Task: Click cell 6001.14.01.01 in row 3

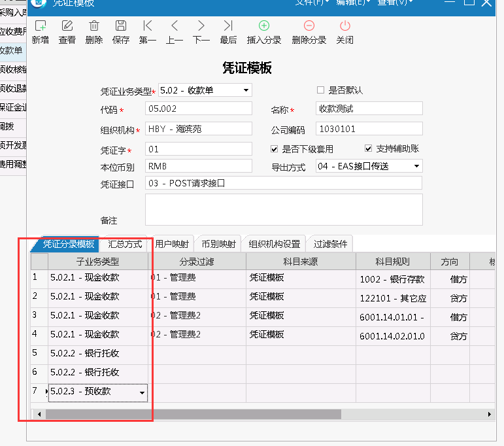Action: 393,317
